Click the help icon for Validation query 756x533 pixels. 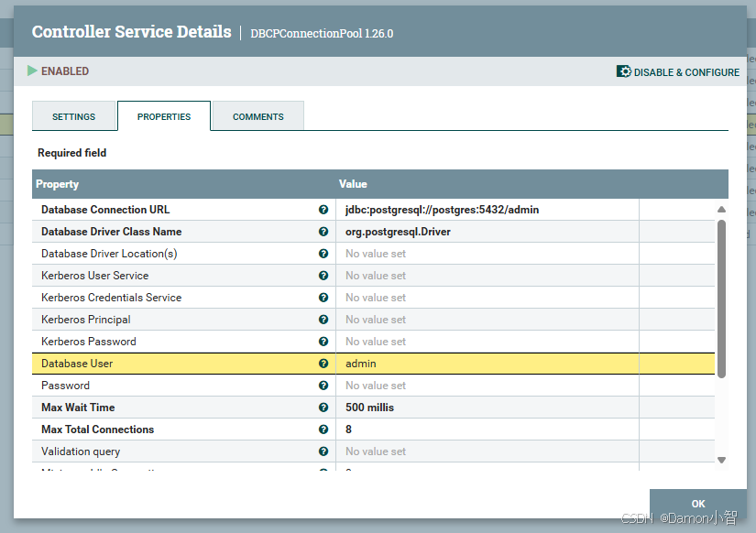click(323, 451)
